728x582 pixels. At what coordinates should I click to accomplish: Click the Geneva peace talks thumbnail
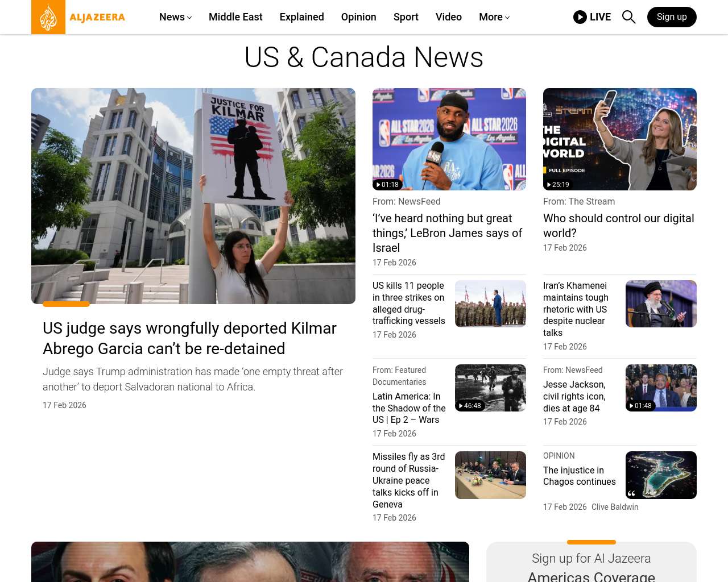pyautogui.click(x=490, y=475)
